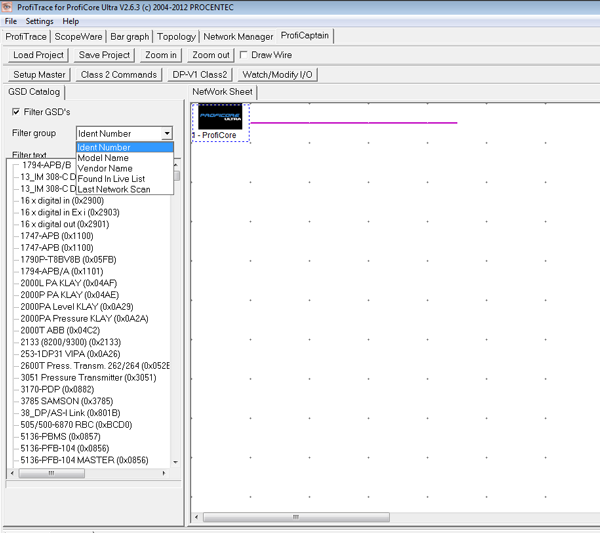
Task: Click GSD list scroll up arrow
Action: tap(176, 165)
